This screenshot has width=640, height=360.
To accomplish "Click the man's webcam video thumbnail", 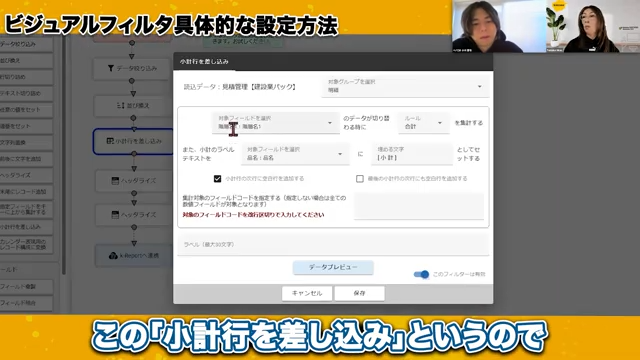I will pos(499,26).
